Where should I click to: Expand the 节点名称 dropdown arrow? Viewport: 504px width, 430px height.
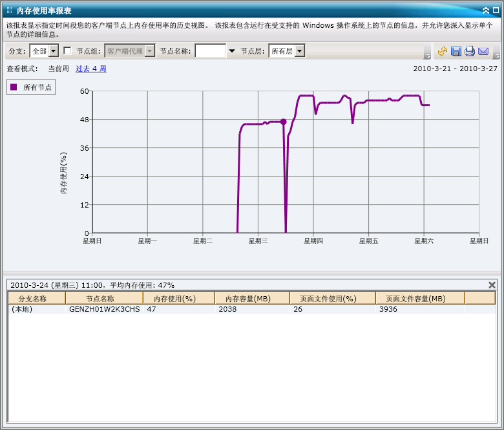click(x=232, y=51)
